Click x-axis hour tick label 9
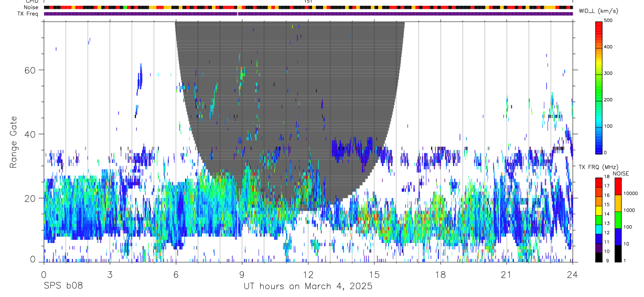This screenshot has width=644, height=297. click(x=242, y=275)
